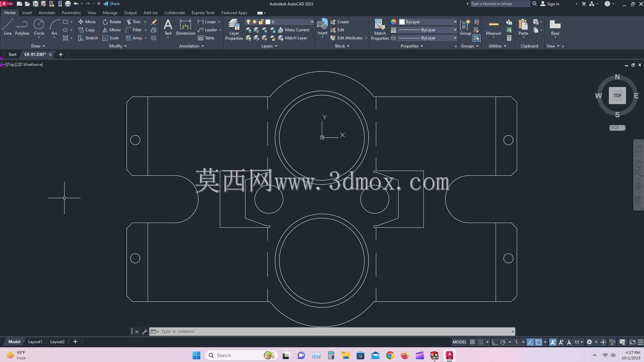Toggle object snap tracking in status bar

[530, 342]
